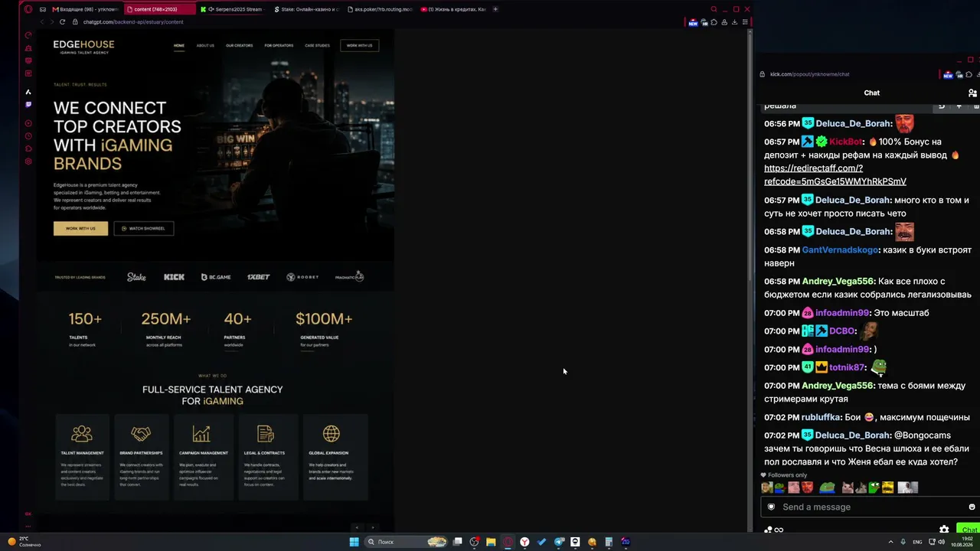
Task: Click username GantVernadskogo in chat
Action: point(841,249)
